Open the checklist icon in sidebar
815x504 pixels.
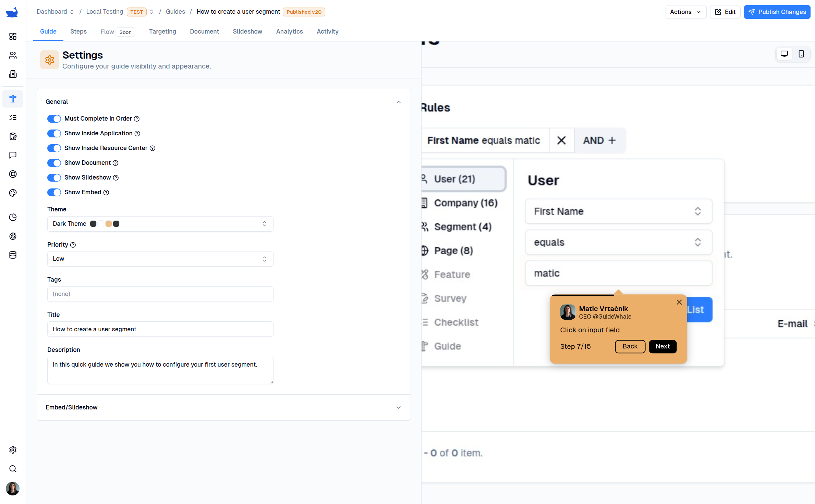click(x=13, y=118)
